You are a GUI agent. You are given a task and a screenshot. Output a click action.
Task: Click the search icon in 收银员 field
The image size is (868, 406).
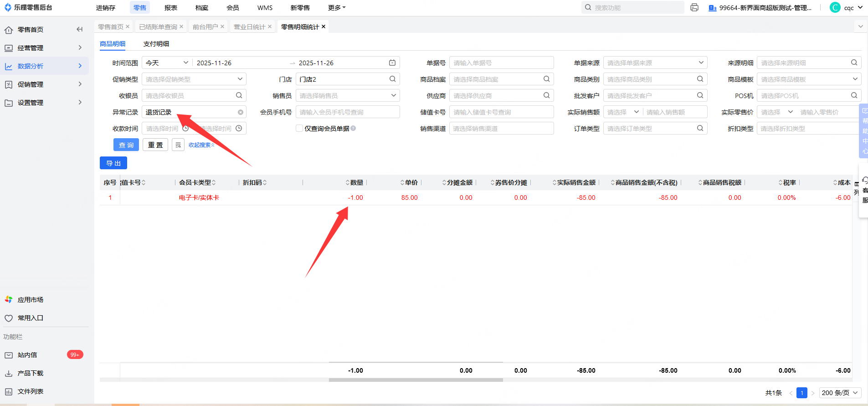click(239, 95)
